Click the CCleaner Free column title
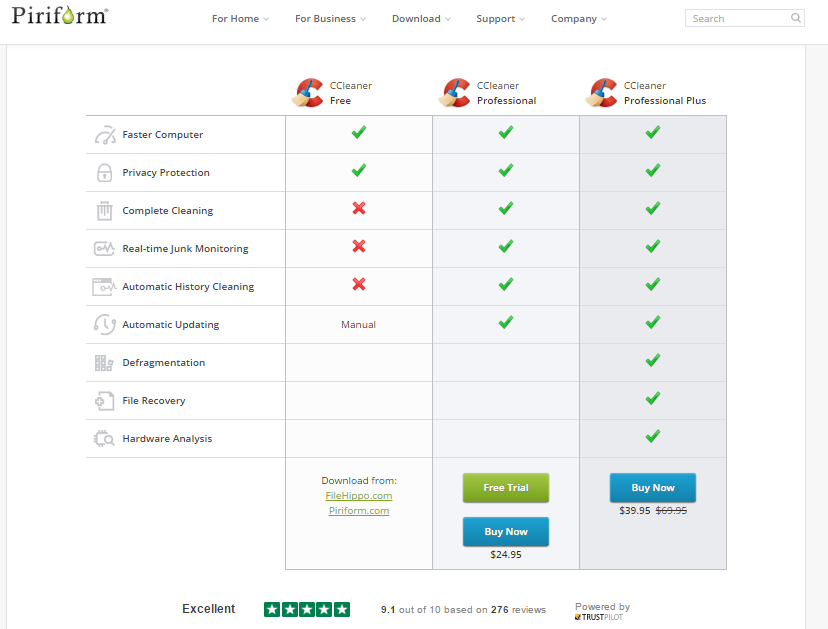The image size is (828, 629). [351, 93]
